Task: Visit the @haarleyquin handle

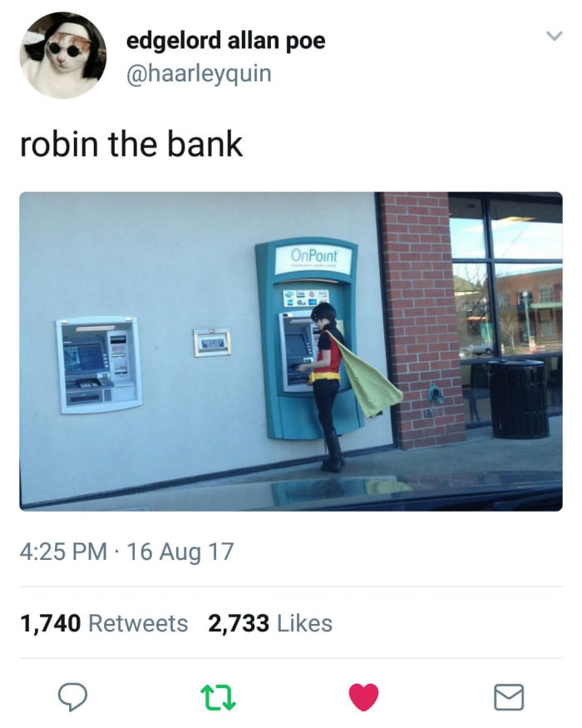Action: coord(199,74)
